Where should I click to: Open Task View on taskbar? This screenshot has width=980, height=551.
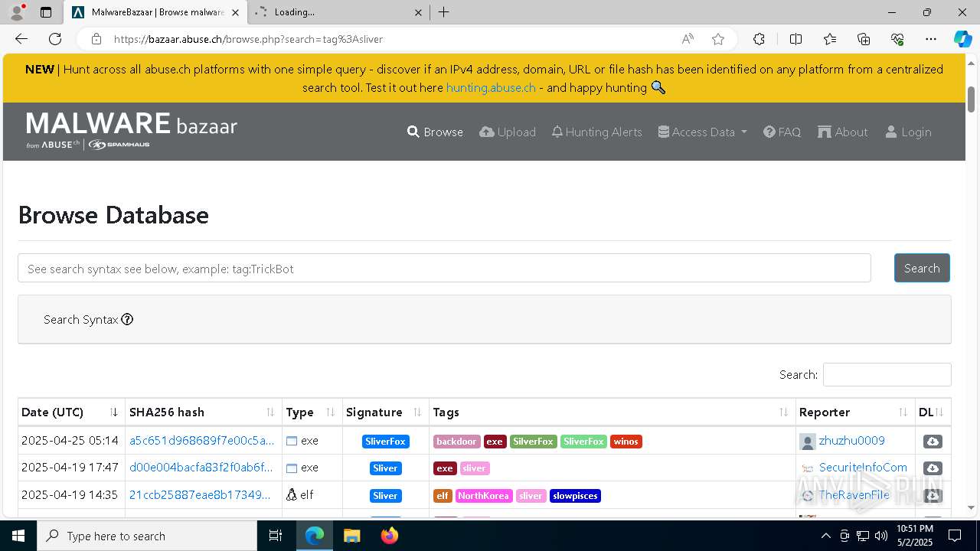[x=276, y=536]
